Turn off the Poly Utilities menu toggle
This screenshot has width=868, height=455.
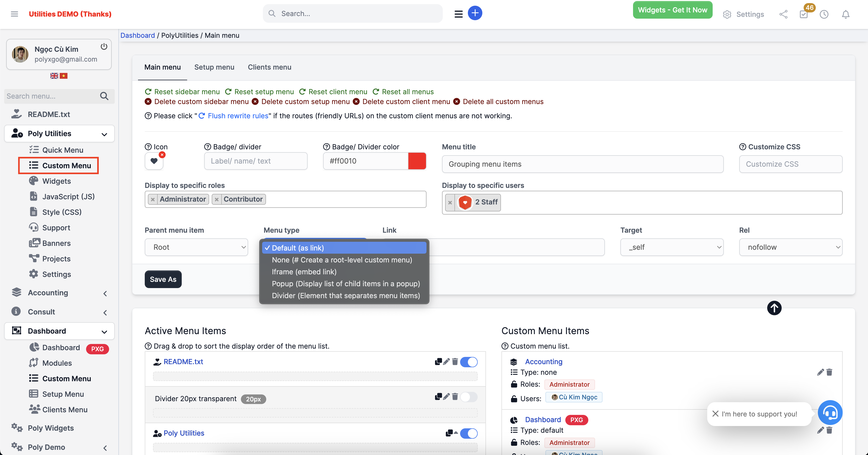tap(469, 434)
